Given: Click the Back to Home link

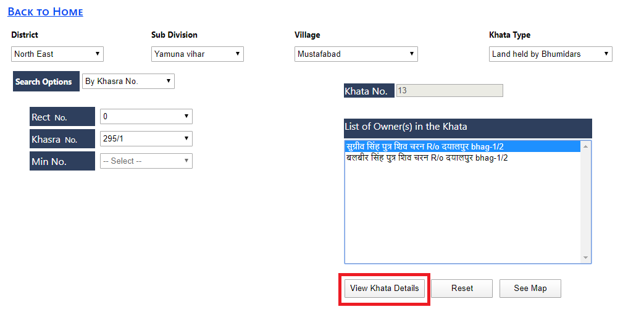Looking at the screenshot, I should 45,12.
